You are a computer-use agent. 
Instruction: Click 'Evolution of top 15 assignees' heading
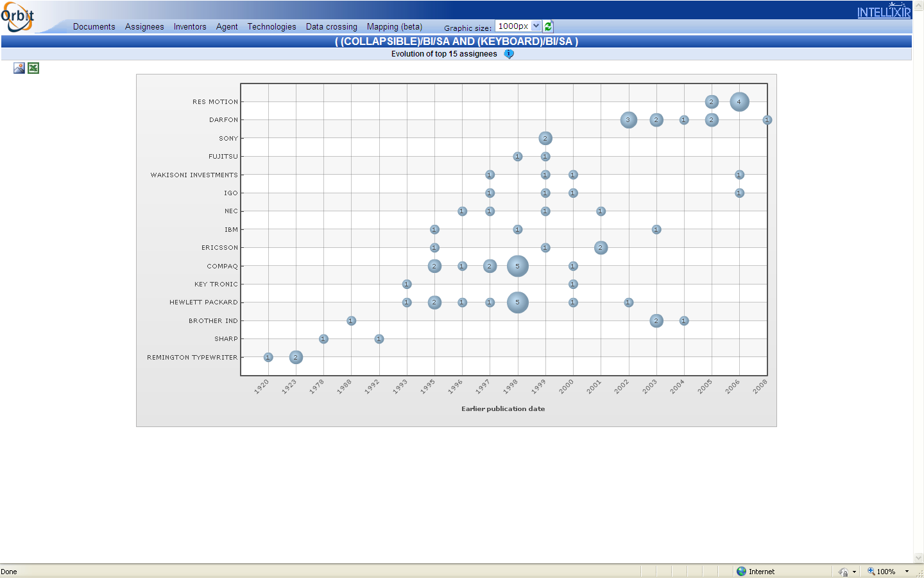point(444,54)
